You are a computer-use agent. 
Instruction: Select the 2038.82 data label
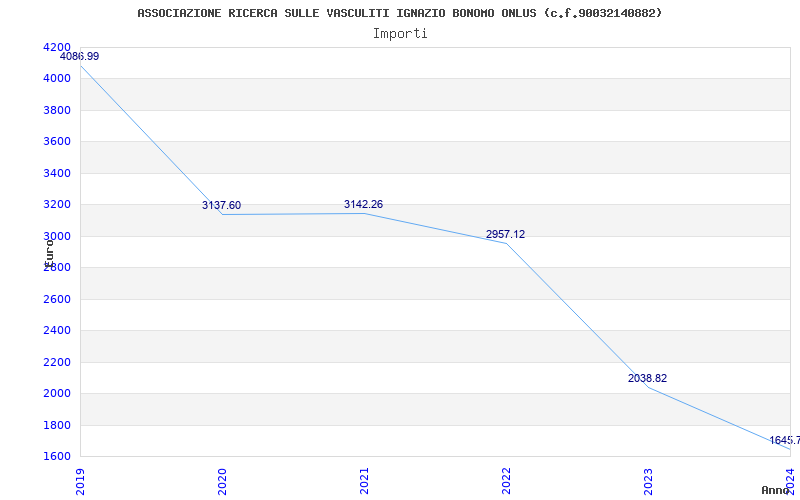pyautogui.click(x=647, y=379)
